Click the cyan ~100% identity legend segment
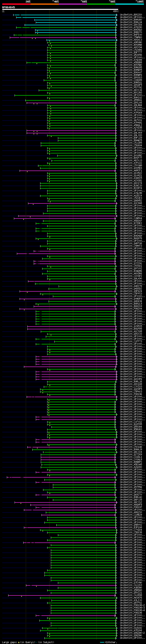 point(130,4)
